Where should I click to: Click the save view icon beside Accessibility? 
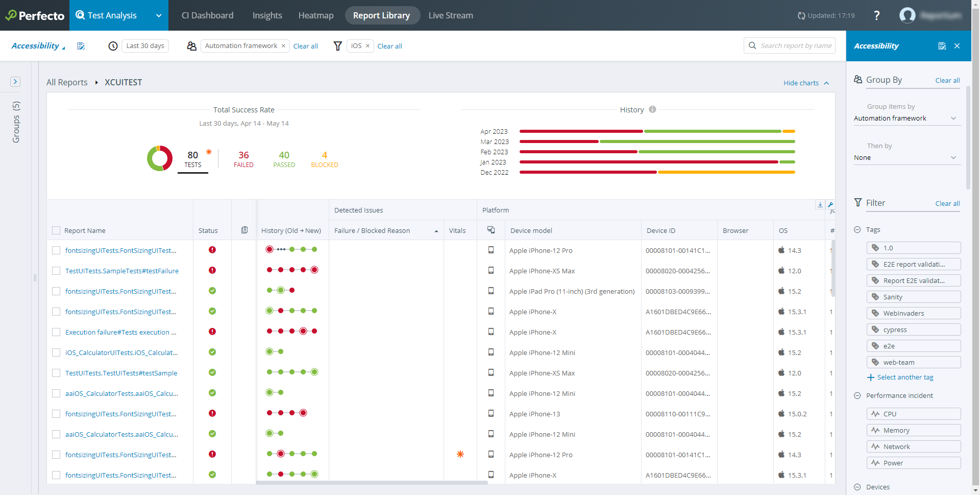click(81, 46)
